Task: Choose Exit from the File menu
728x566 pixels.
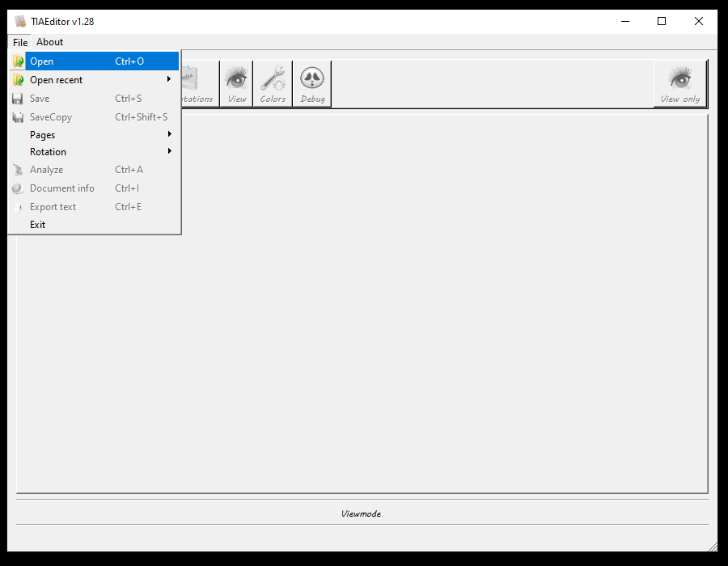Action: 38,225
